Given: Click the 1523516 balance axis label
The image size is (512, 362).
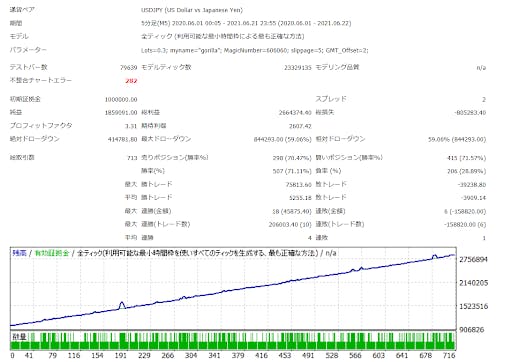Looking at the screenshot, I should tap(473, 306).
